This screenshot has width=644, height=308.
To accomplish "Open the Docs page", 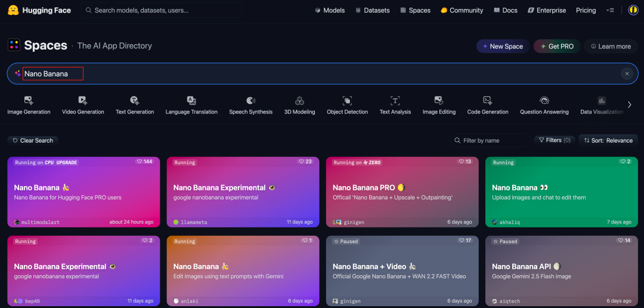I will coord(506,10).
